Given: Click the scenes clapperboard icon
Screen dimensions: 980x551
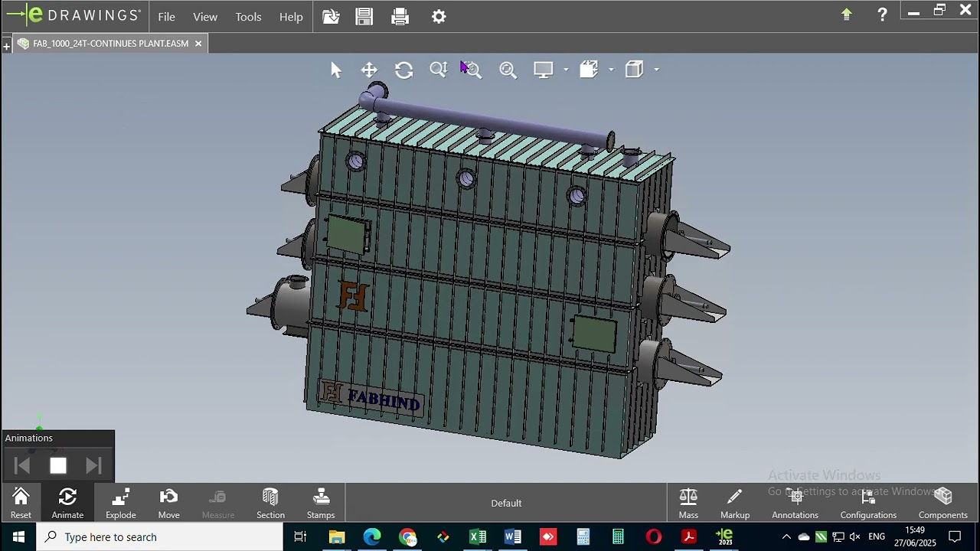Looking at the screenshot, I should click(x=589, y=70).
